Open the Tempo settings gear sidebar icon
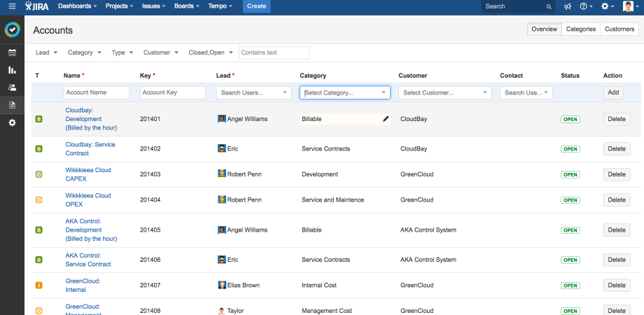The width and height of the screenshot is (644, 315). (13, 122)
